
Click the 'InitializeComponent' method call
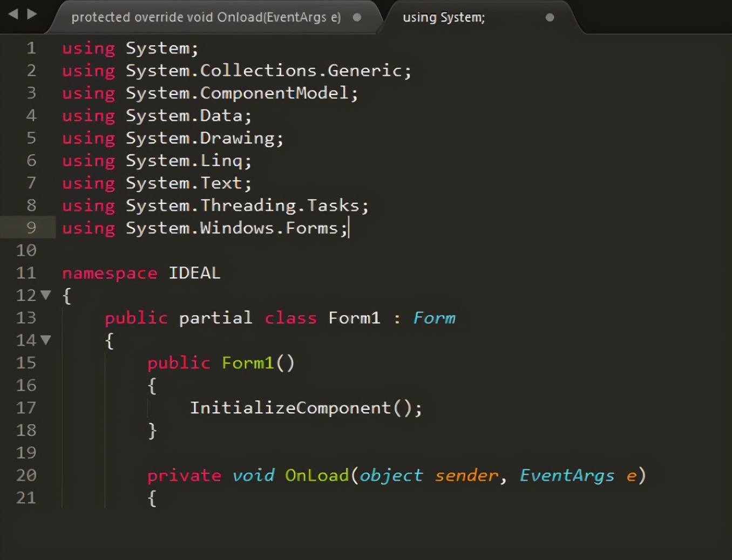pyautogui.click(x=290, y=408)
